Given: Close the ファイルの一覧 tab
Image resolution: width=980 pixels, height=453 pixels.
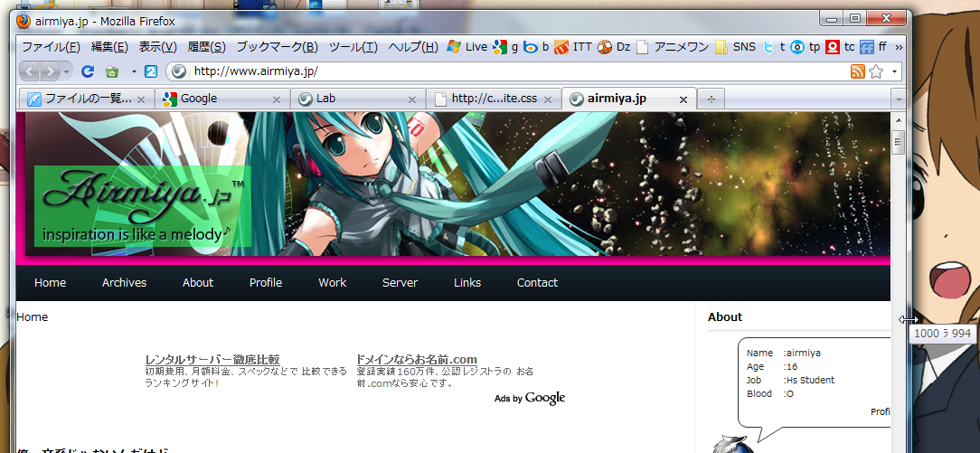Looking at the screenshot, I should click(141, 99).
